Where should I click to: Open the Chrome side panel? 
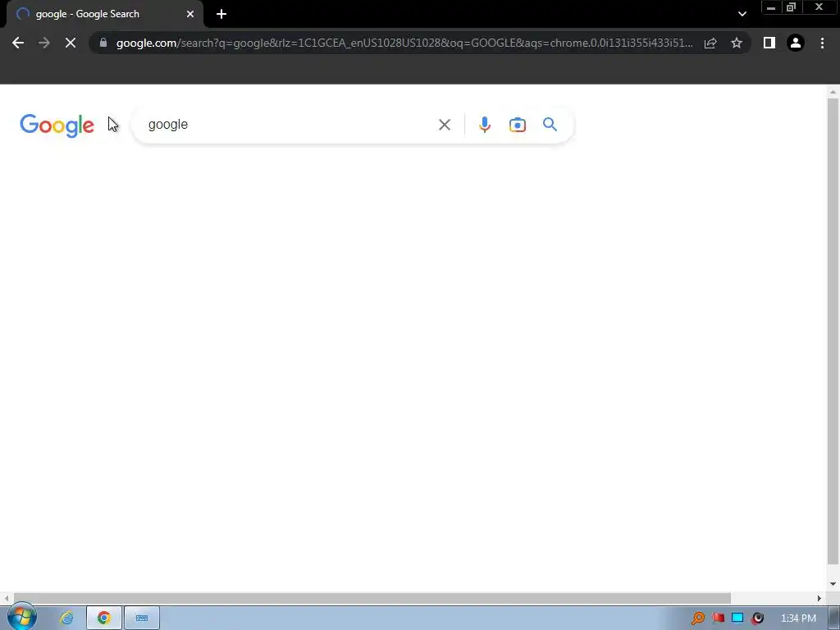click(769, 43)
